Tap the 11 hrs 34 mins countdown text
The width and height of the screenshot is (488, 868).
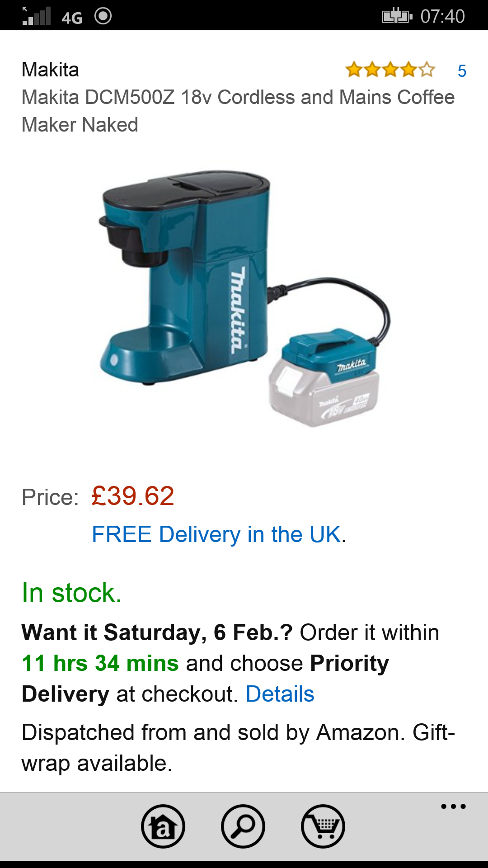point(100,663)
